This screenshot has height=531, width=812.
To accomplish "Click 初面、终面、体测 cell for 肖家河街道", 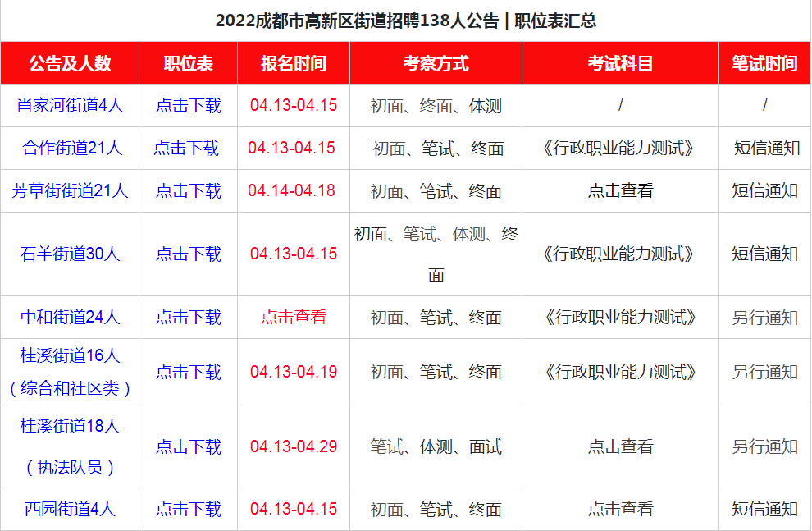I will point(436,106).
